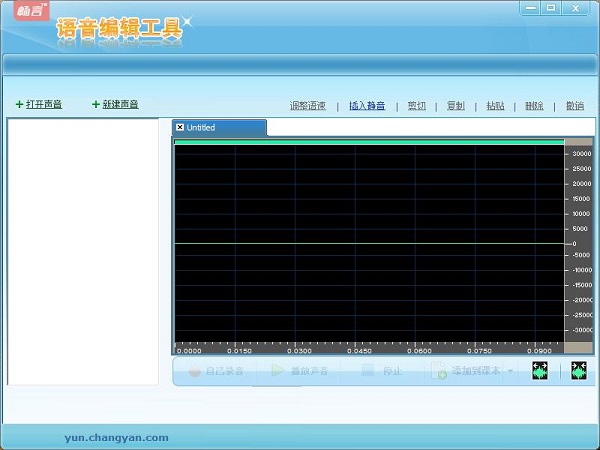
Task: Click the waveform center line in the editor
Action: coord(369,243)
